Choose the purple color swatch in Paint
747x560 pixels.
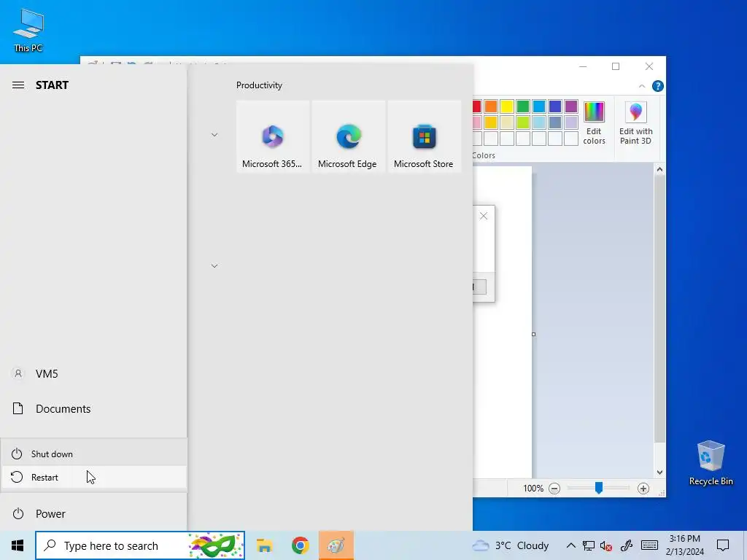(571, 106)
